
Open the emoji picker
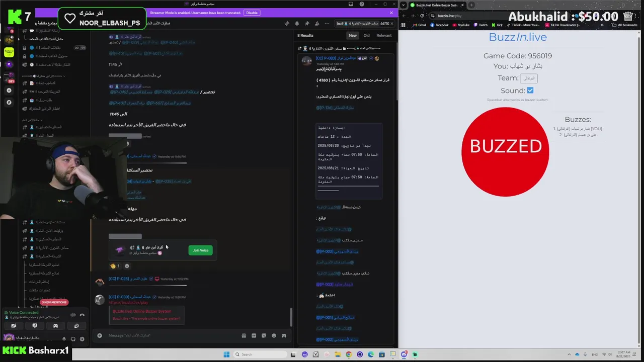point(274,335)
